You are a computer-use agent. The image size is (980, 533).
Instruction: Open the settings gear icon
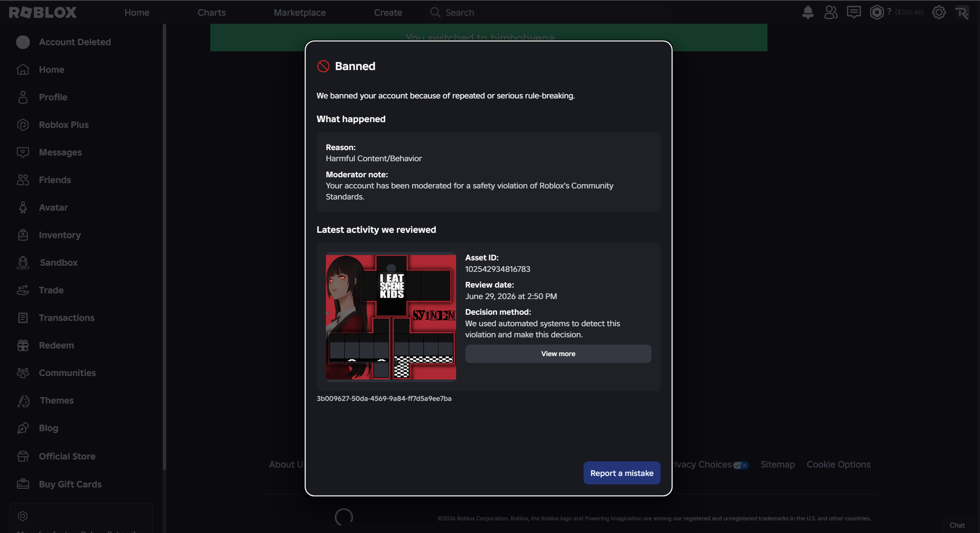coord(939,12)
